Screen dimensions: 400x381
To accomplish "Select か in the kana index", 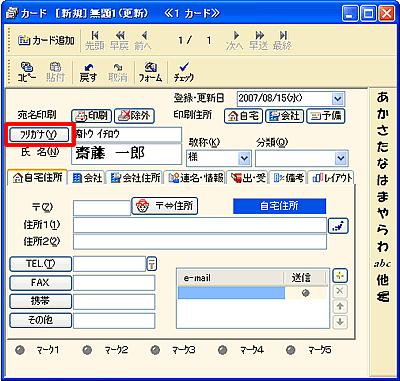I will 382,114.
